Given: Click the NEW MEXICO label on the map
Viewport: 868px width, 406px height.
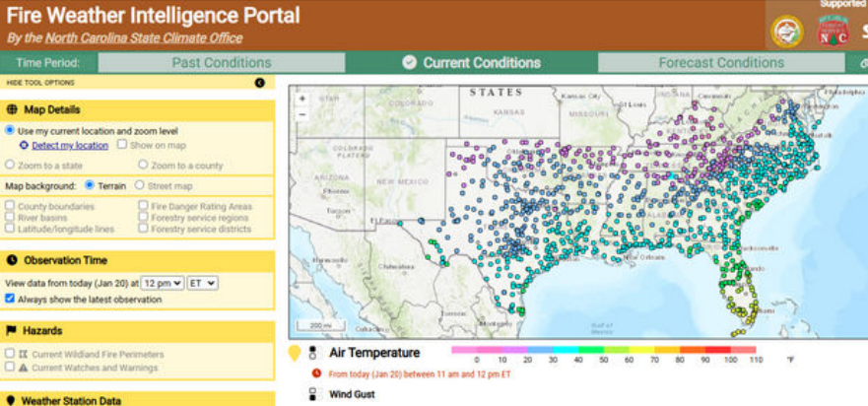Looking at the screenshot, I should tap(402, 181).
